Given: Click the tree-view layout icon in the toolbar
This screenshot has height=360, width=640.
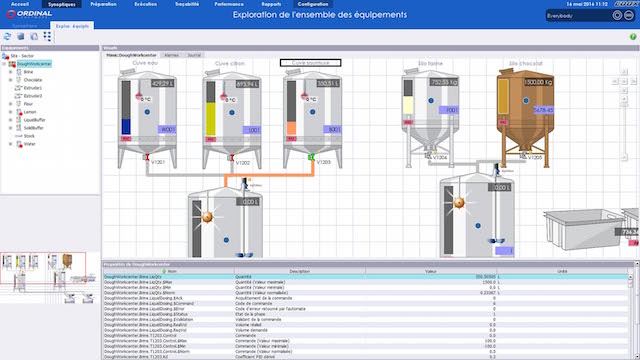Looking at the screenshot, I should (x=47, y=36).
